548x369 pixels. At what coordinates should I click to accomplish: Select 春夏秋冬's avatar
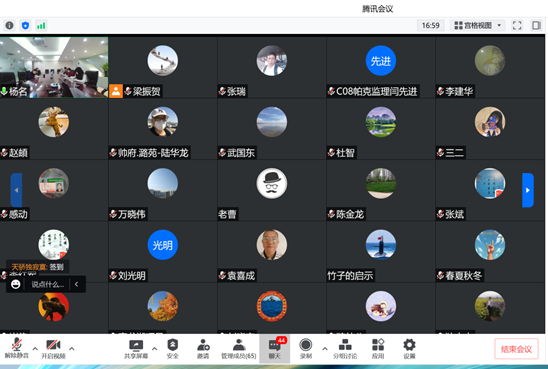click(x=490, y=245)
